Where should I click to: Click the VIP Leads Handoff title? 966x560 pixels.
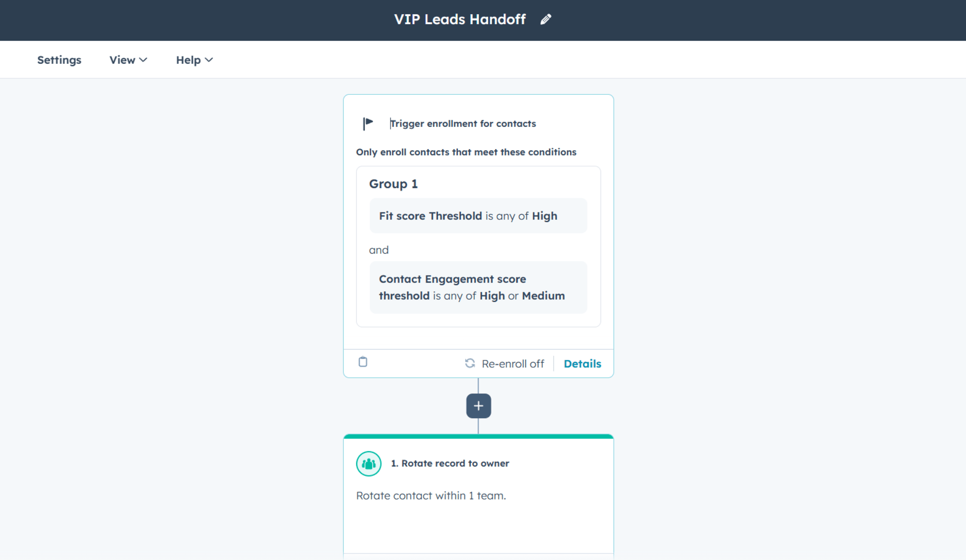pyautogui.click(x=460, y=19)
